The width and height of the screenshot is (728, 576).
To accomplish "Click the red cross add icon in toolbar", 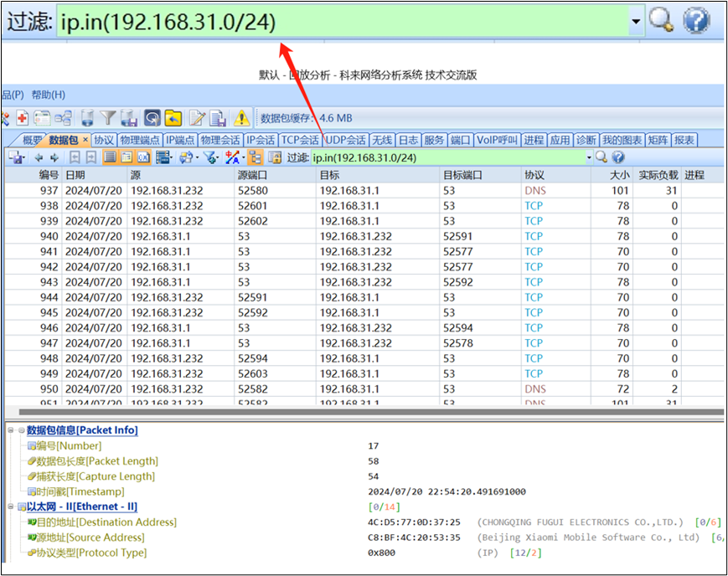I will (x=22, y=118).
